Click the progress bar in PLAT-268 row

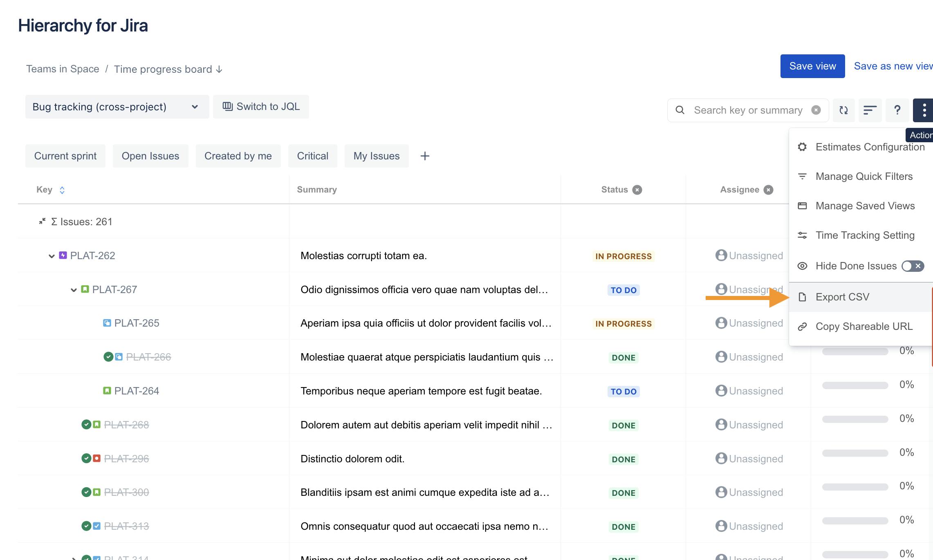tap(855, 419)
